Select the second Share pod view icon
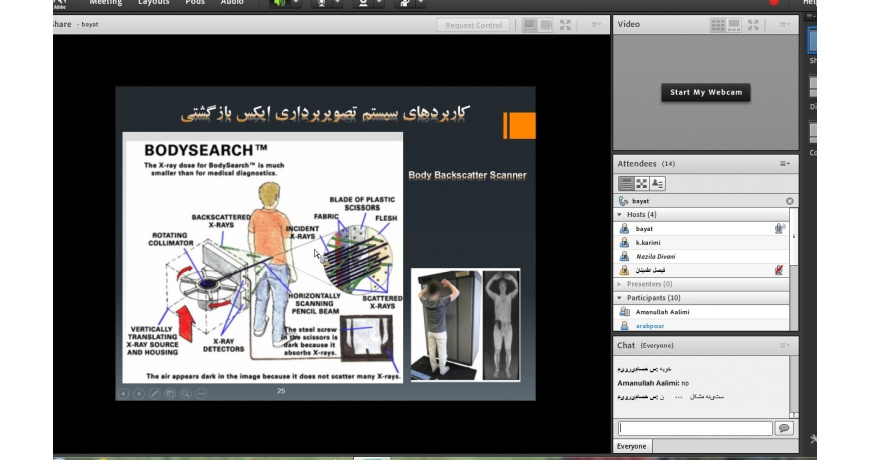 pyautogui.click(x=546, y=25)
